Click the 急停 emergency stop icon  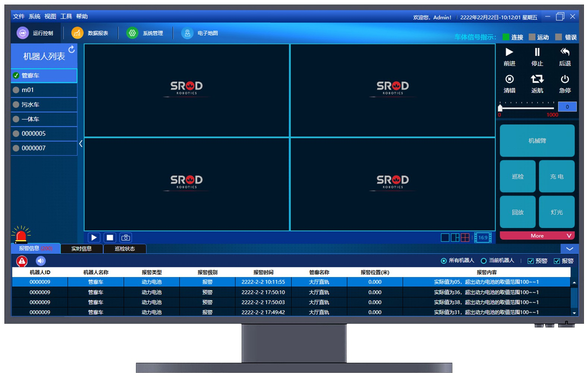(x=565, y=79)
